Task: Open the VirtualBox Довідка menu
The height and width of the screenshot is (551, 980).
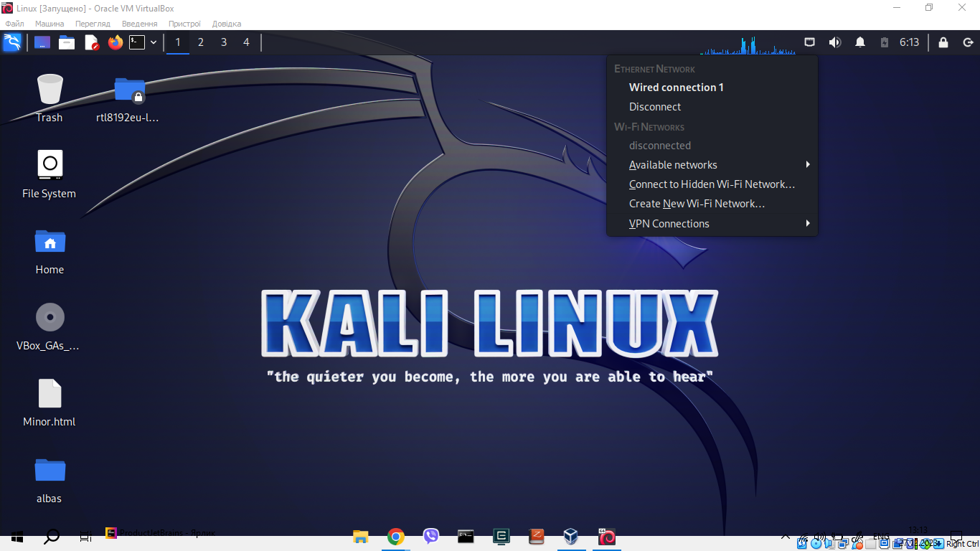Action: (x=227, y=24)
